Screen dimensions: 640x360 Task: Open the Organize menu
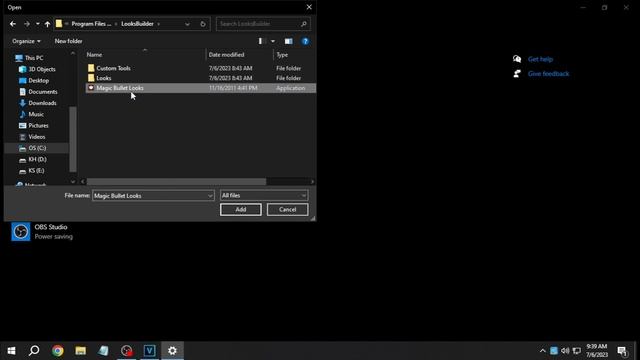click(x=26, y=41)
